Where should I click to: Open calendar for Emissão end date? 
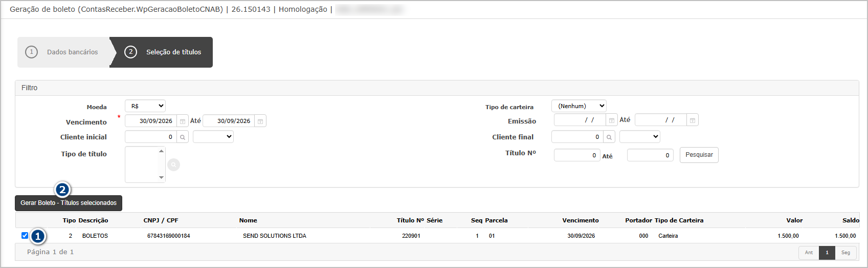[x=693, y=120]
